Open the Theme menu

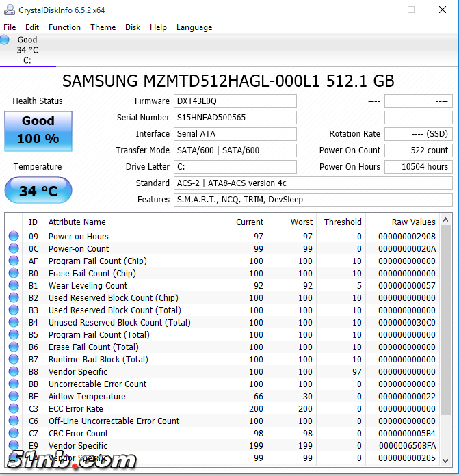tap(103, 27)
